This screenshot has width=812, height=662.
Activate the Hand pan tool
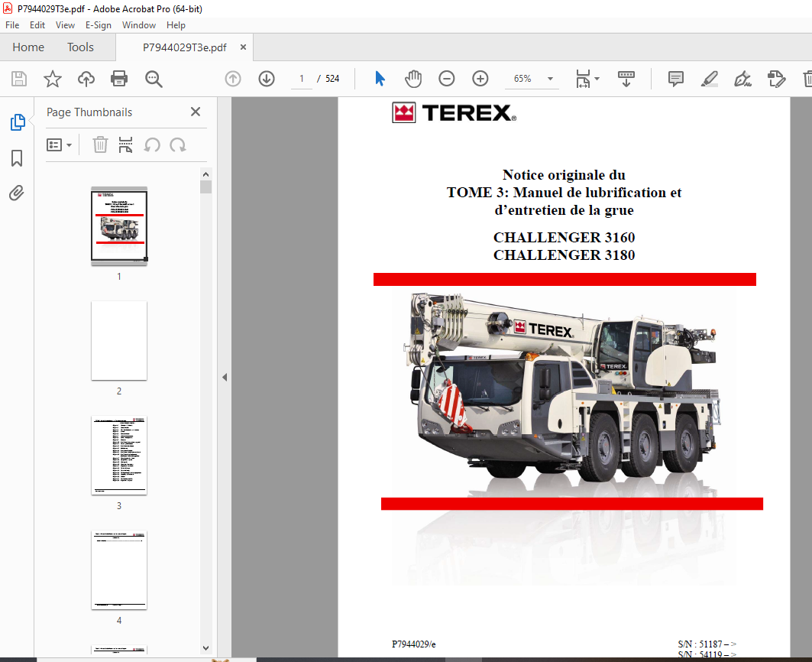[x=413, y=79]
